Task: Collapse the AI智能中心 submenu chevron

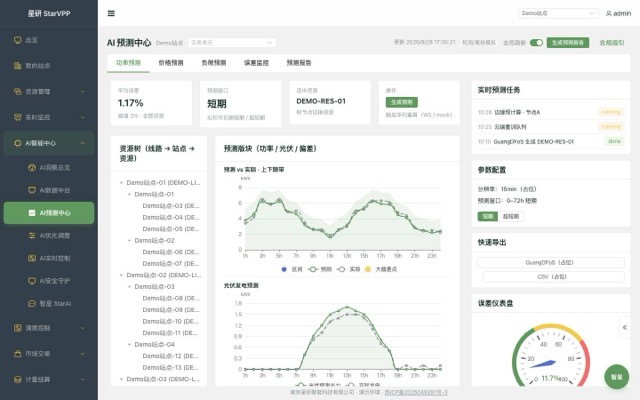Action: pyautogui.click(x=83, y=143)
